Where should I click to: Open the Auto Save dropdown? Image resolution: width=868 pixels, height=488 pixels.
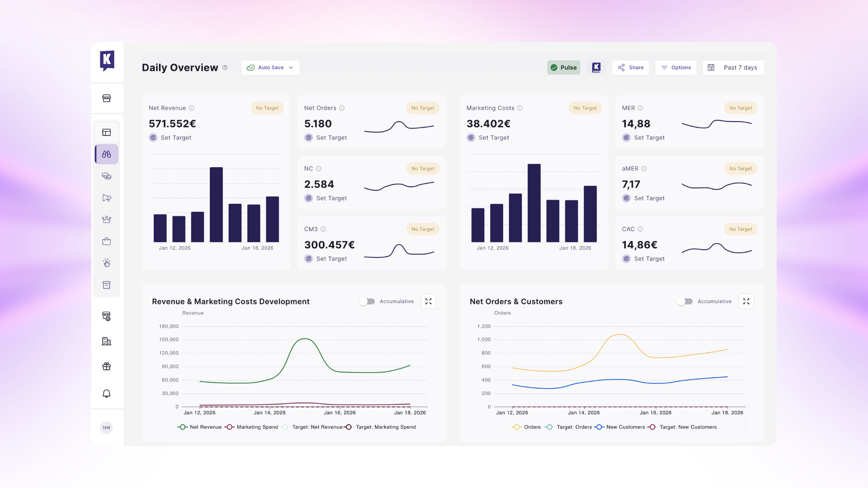(x=270, y=67)
